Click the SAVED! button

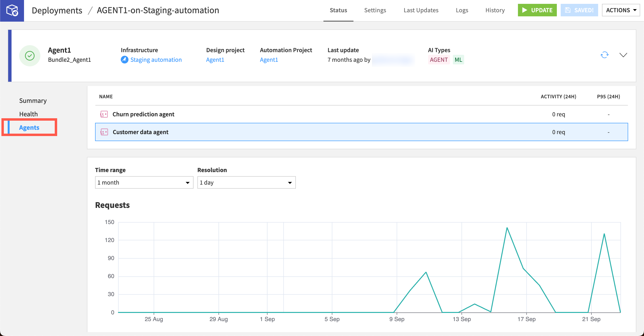click(x=579, y=10)
